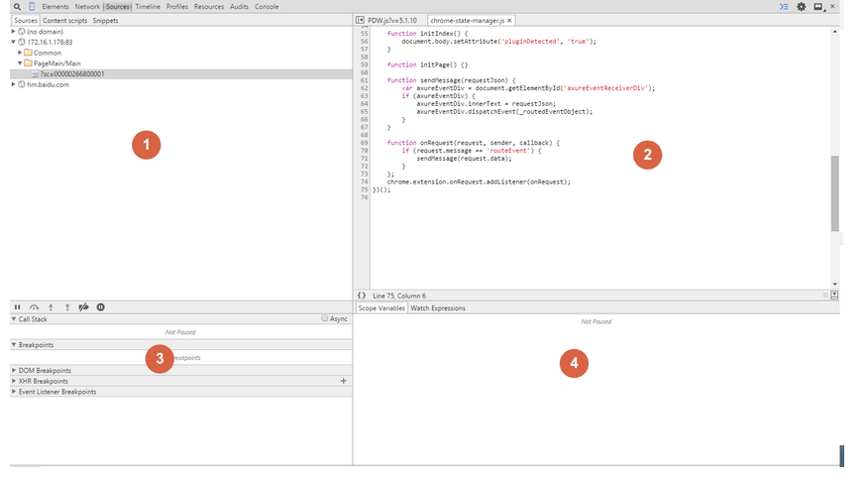Expand Event Listener Breakpoints section
868x477 pixels.
tap(14, 392)
